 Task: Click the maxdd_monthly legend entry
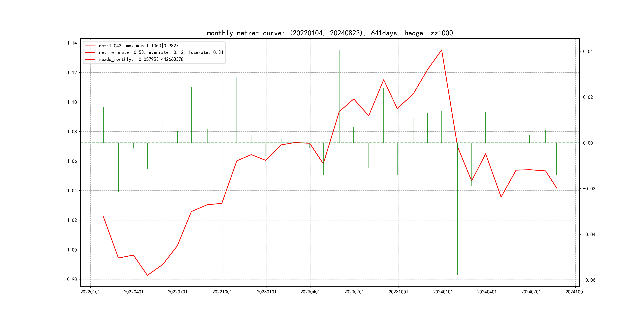[141, 59]
